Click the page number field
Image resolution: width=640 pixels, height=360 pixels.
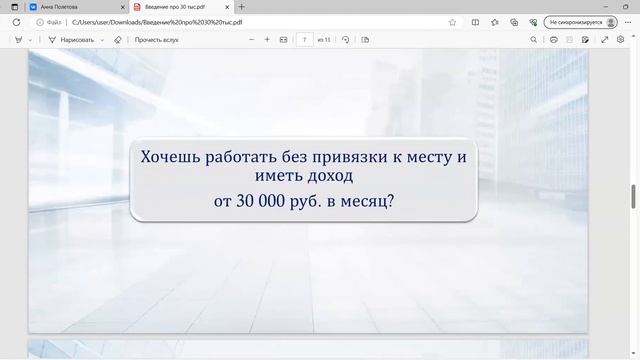pyautogui.click(x=304, y=40)
